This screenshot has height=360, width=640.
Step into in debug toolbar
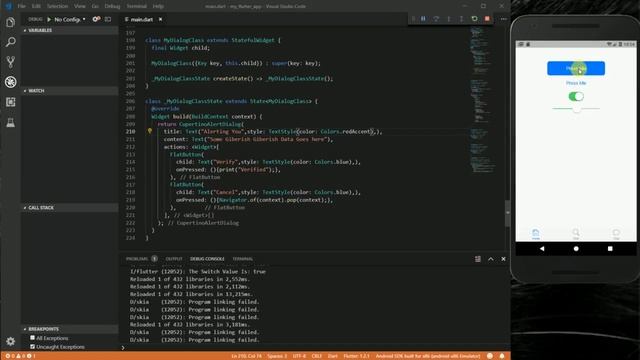click(x=449, y=19)
